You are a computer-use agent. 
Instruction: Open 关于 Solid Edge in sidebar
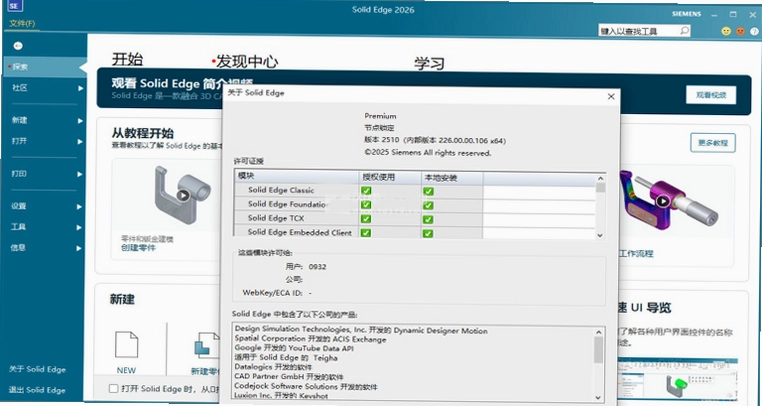click(37, 369)
